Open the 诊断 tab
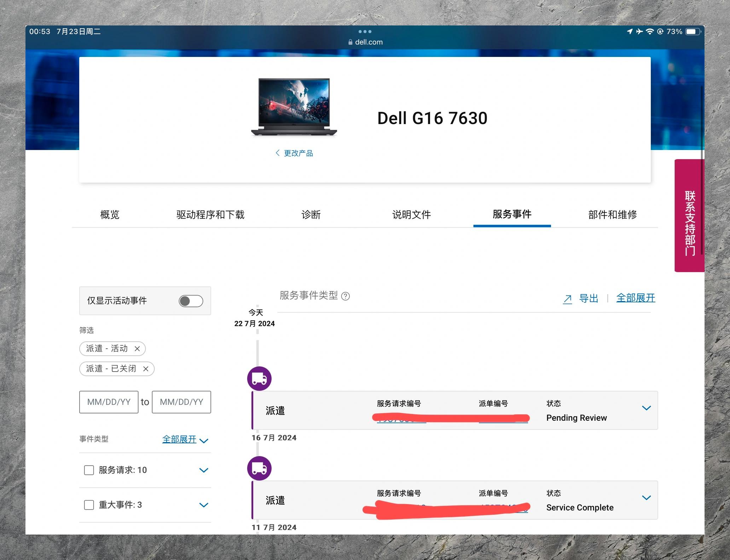The width and height of the screenshot is (730, 560). pyautogui.click(x=311, y=215)
